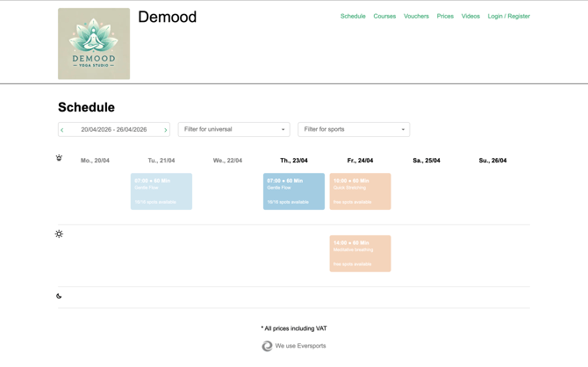Click the Login / Register link
Image resolution: width=588 pixels, height=367 pixels.
[x=508, y=16]
